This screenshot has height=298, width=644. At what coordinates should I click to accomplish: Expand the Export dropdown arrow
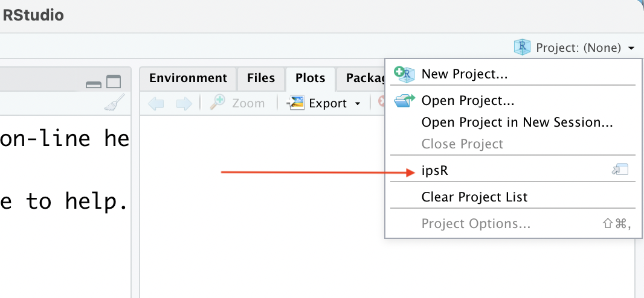358,104
